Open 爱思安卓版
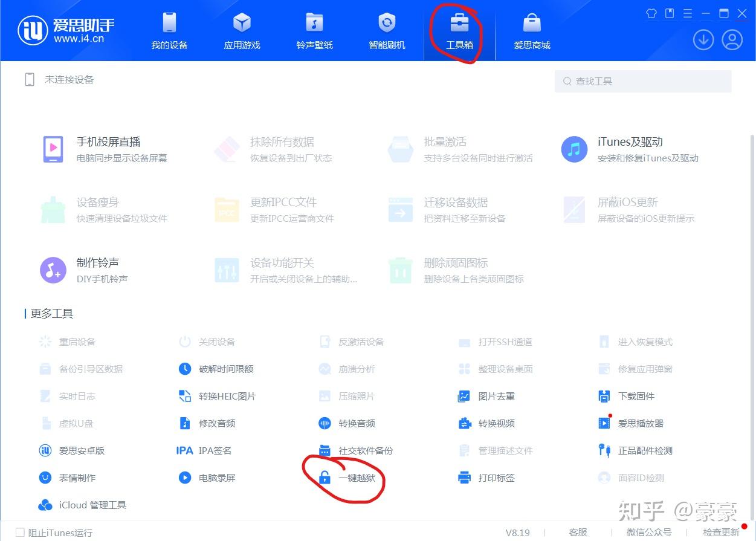Viewport: 756px width, 541px height. click(72, 450)
